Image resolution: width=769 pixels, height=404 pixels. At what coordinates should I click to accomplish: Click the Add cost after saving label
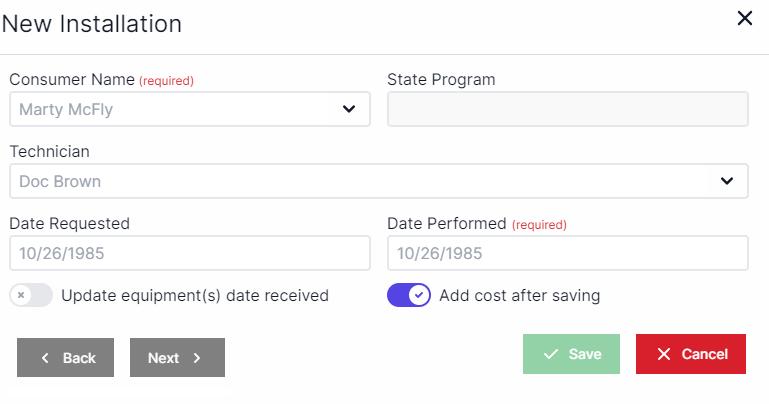(x=519, y=295)
